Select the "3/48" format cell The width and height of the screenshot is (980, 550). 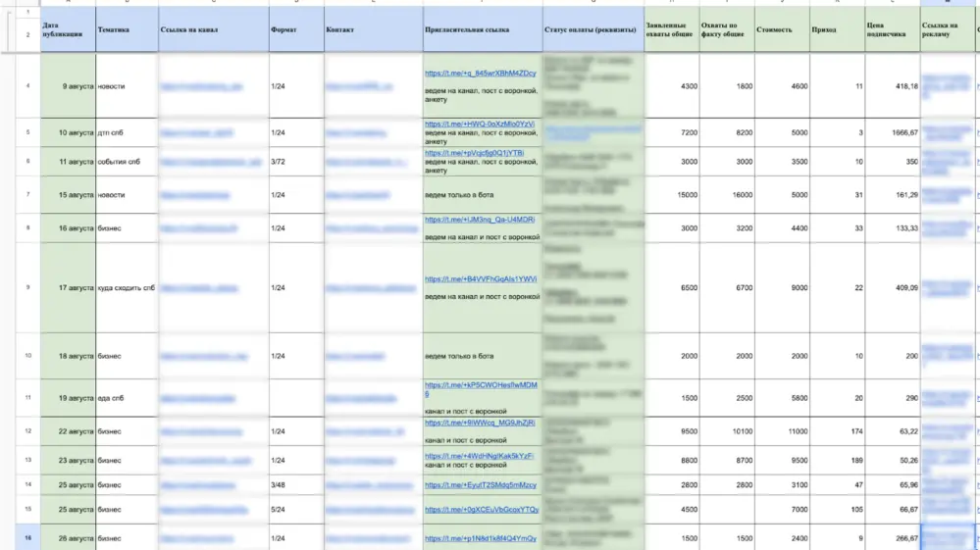[297, 485]
